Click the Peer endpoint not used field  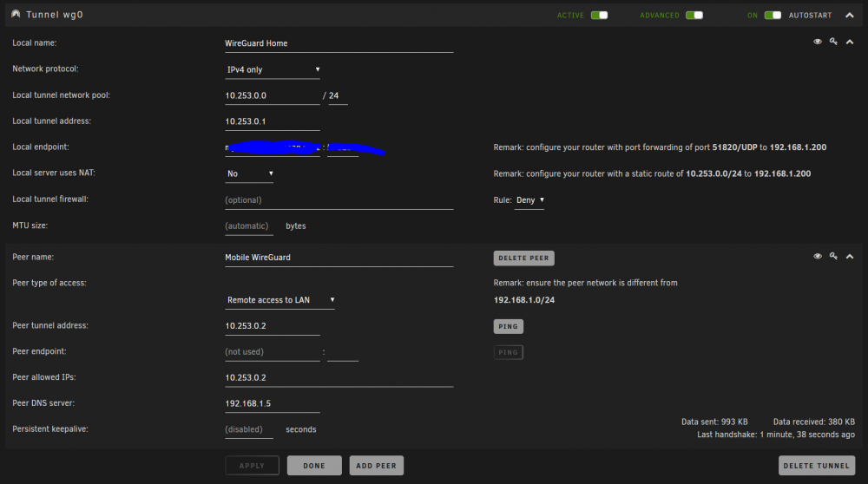point(273,352)
